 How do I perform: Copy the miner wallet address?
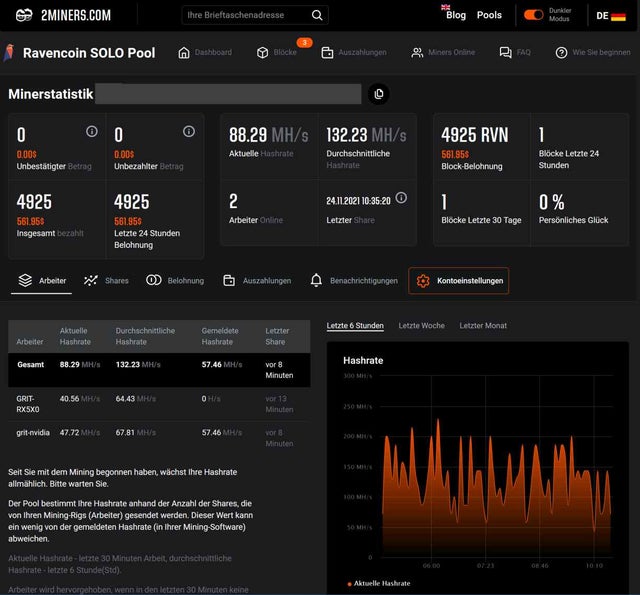point(378,94)
